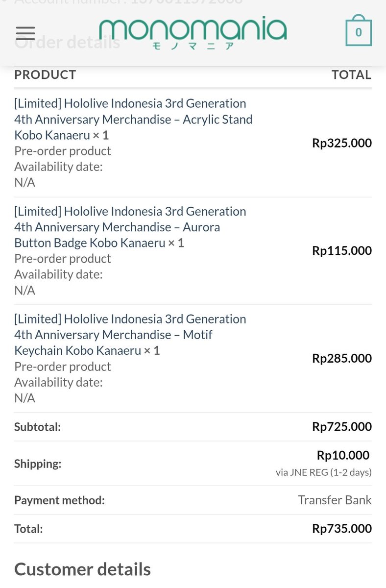Select the Subtotal Rp725.000 value
Viewport: 386px width, 588px height.
click(x=342, y=427)
